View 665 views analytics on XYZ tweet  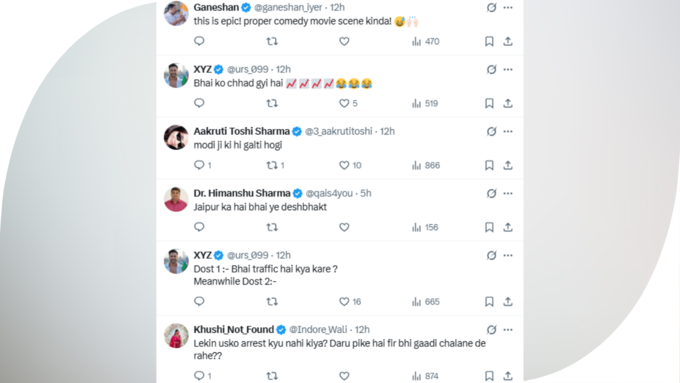pyautogui.click(x=425, y=301)
